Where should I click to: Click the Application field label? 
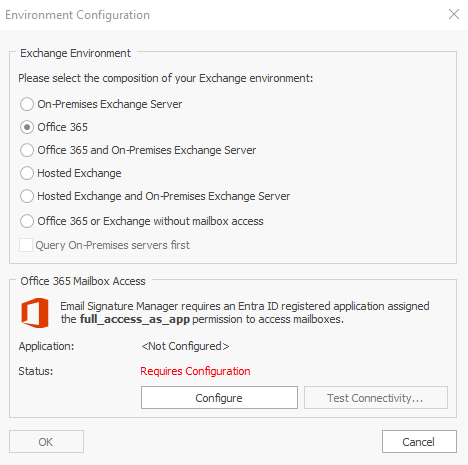46,346
